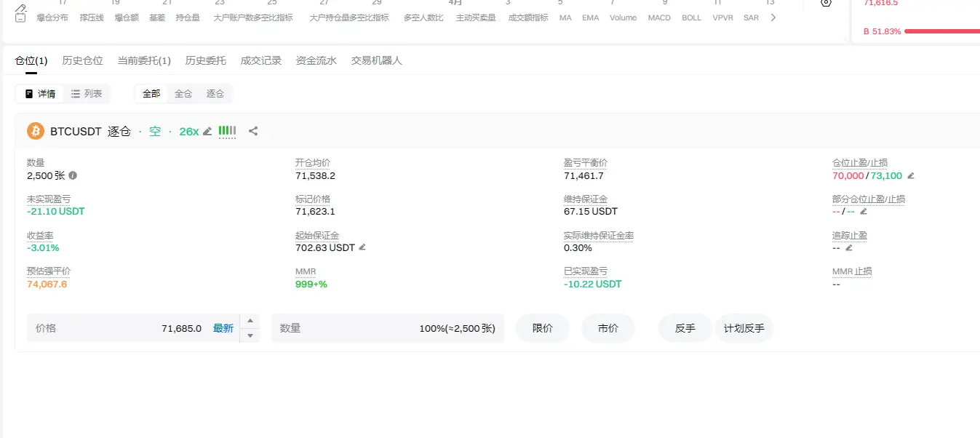Click the 未实现盈亏 label
Image resolution: width=980 pixels, height=438 pixels.
tap(49, 199)
